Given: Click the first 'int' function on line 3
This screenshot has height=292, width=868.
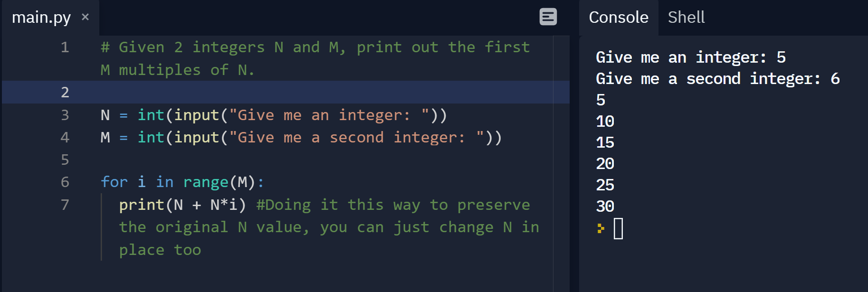Looking at the screenshot, I should pos(151,115).
